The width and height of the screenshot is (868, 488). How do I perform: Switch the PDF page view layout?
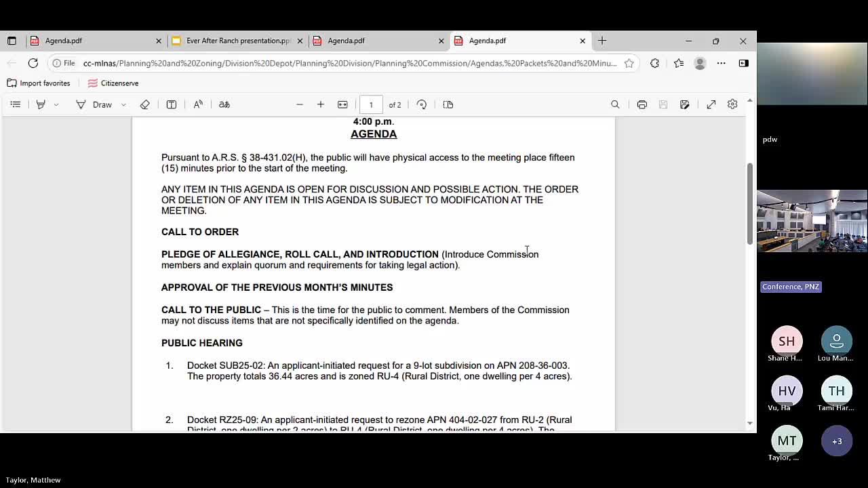coord(448,104)
